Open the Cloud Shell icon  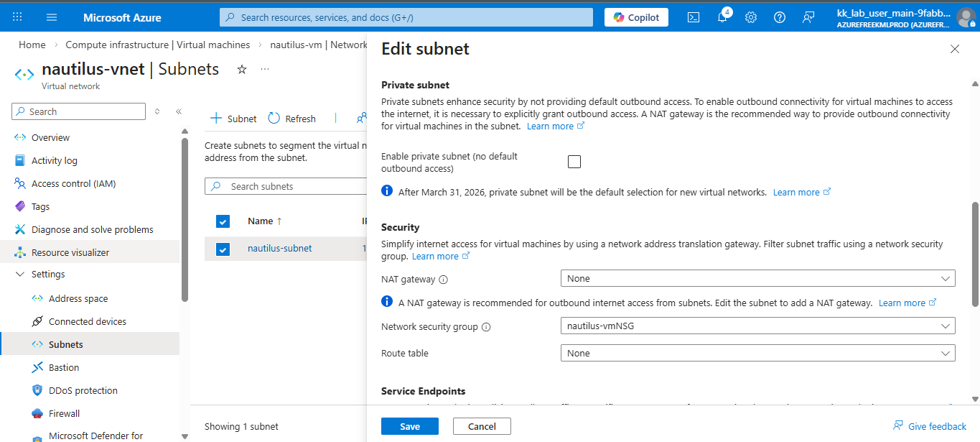click(x=693, y=17)
